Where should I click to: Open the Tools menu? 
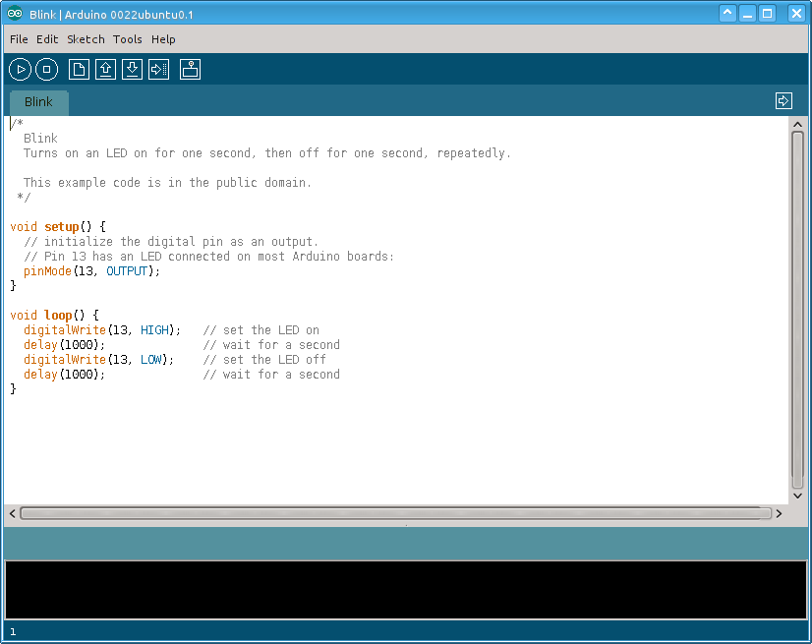point(128,39)
